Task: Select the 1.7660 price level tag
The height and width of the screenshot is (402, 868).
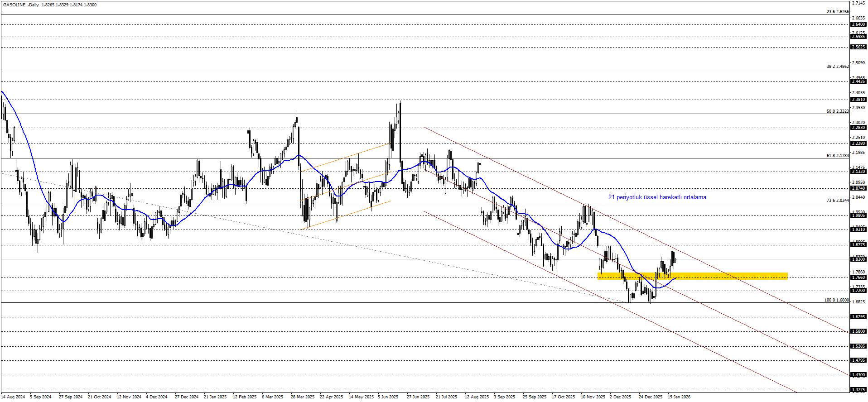Action: click(858, 278)
